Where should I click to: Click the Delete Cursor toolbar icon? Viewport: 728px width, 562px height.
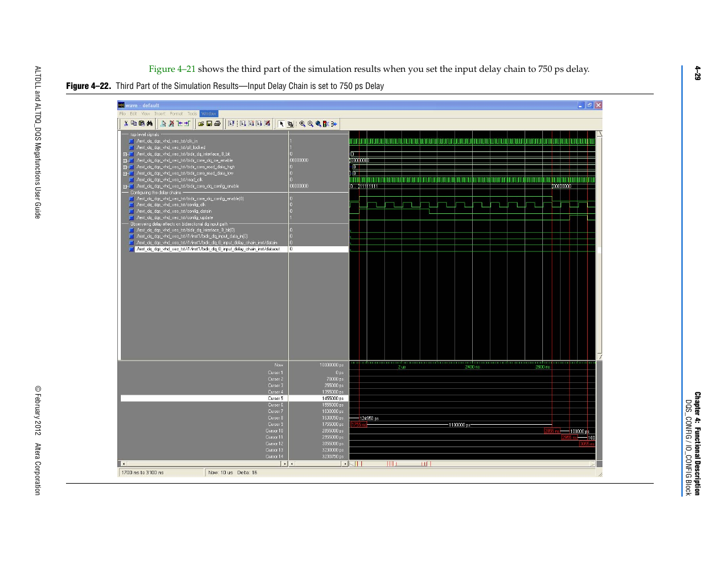point(172,124)
